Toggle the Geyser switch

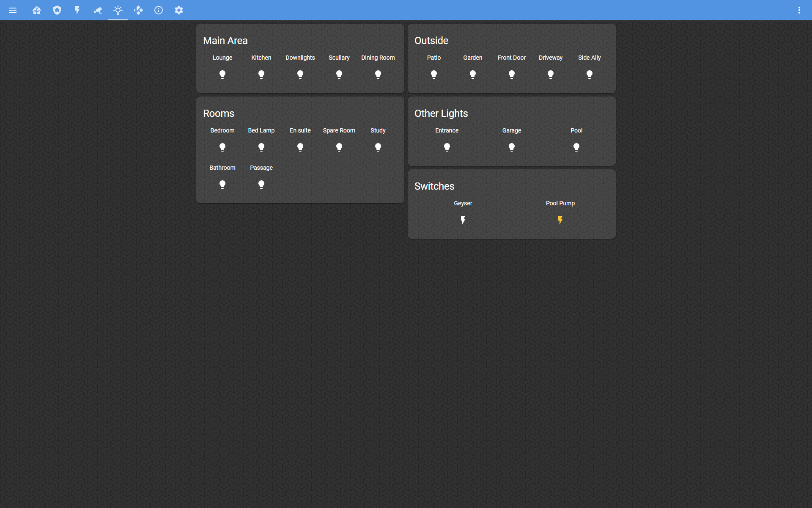click(463, 220)
